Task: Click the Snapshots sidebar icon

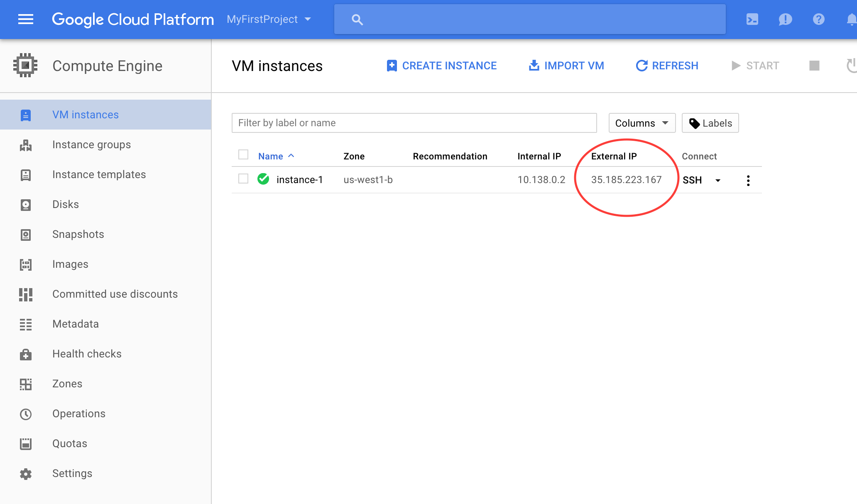Action: point(26,235)
